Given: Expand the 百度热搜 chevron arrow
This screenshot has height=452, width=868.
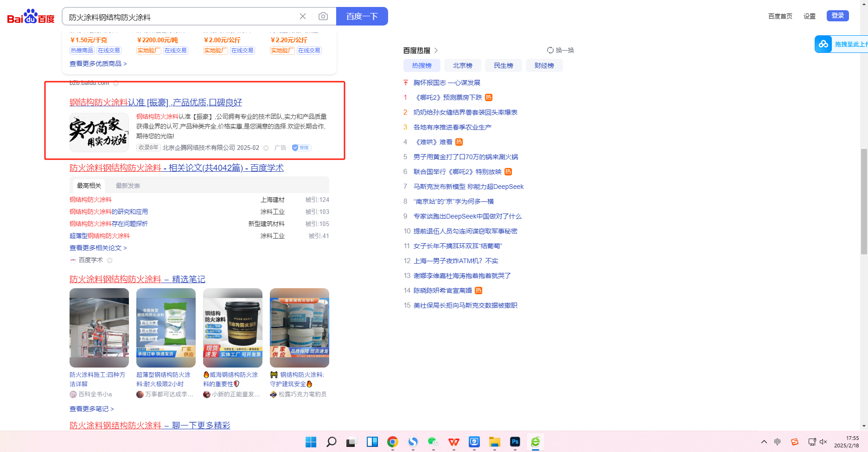Looking at the screenshot, I should point(436,50).
